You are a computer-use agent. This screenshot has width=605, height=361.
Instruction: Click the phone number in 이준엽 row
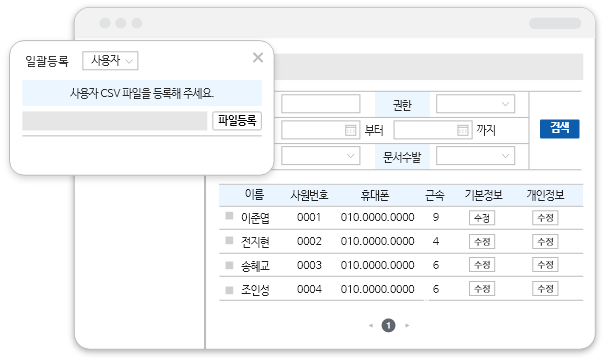point(377,218)
